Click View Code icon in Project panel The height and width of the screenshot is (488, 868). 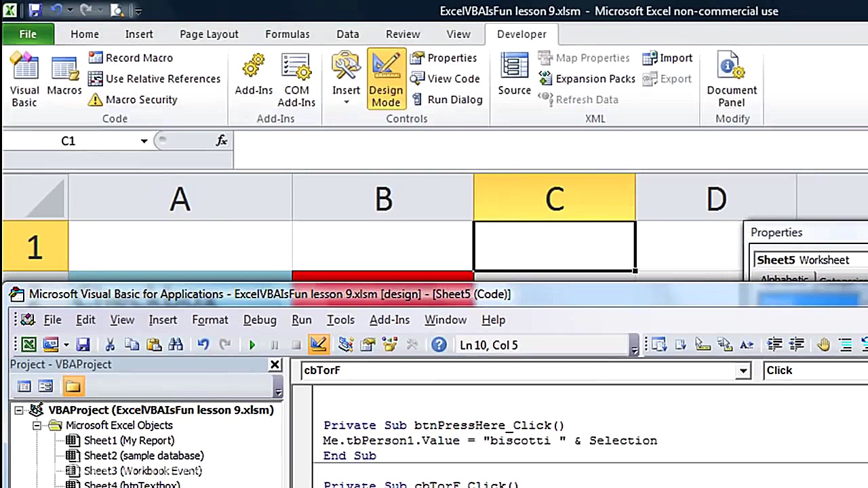24,386
